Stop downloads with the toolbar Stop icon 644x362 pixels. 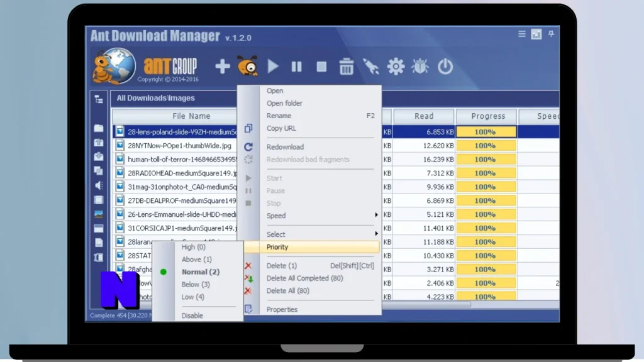(321, 67)
